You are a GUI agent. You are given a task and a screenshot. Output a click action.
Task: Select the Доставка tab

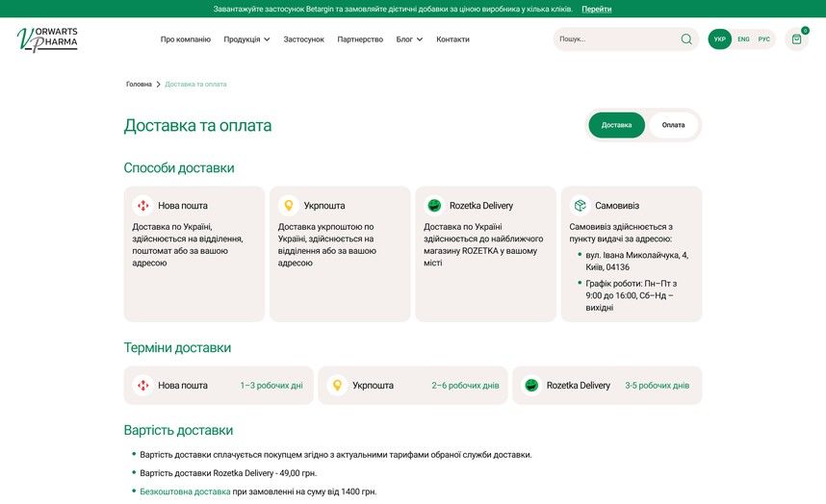pos(616,125)
